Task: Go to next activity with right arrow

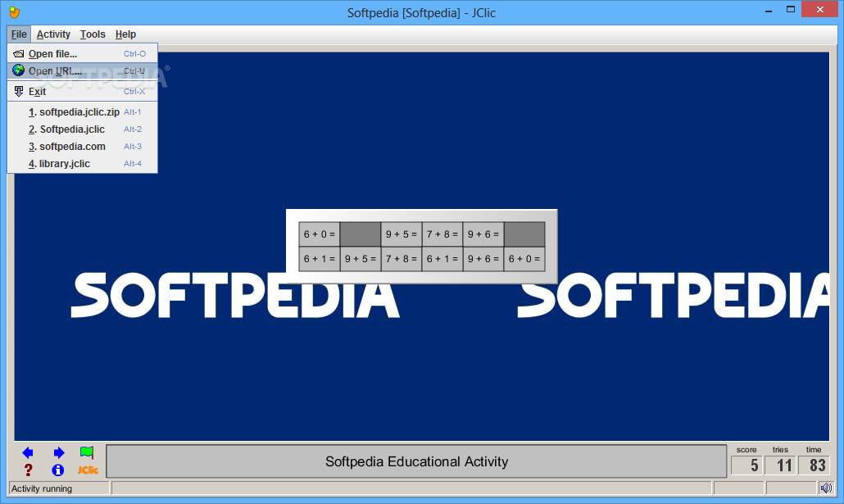Action: tap(59, 453)
